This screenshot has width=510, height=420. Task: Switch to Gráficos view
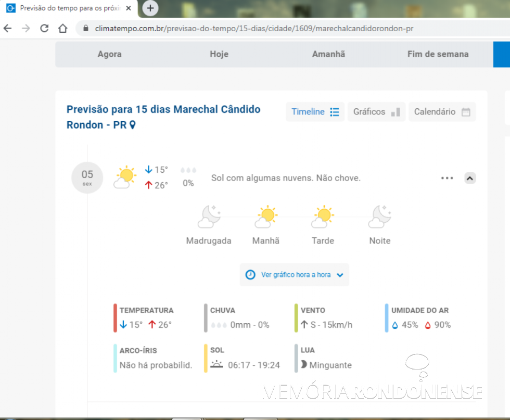376,112
